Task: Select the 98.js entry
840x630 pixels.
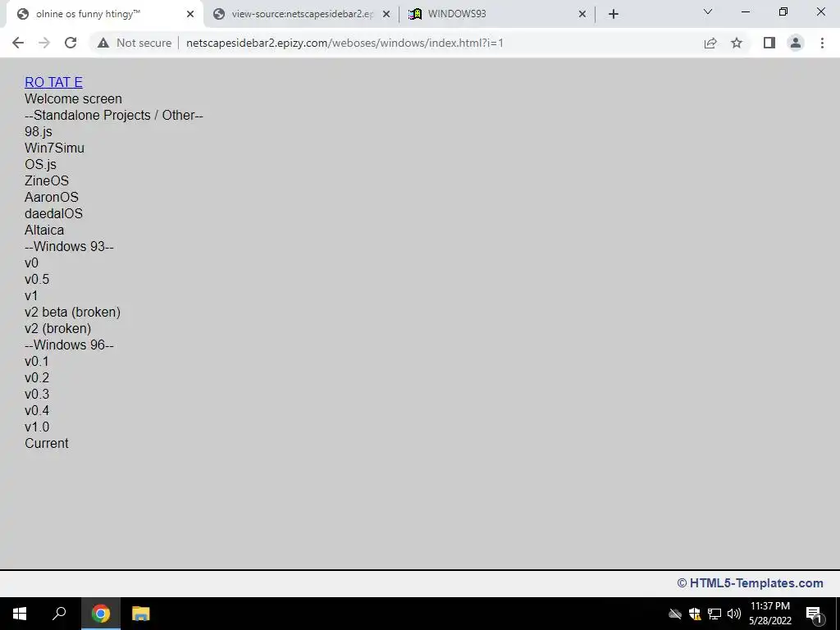Action: click(x=39, y=131)
